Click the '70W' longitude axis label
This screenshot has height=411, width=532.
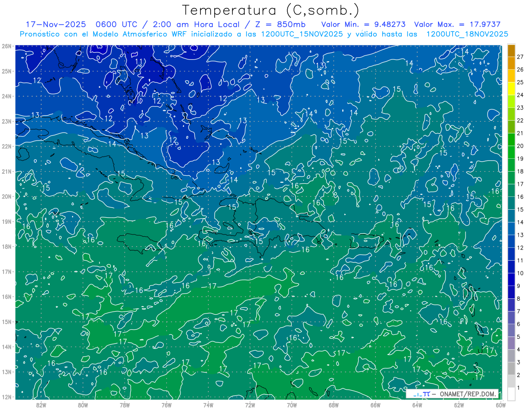(292, 405)
